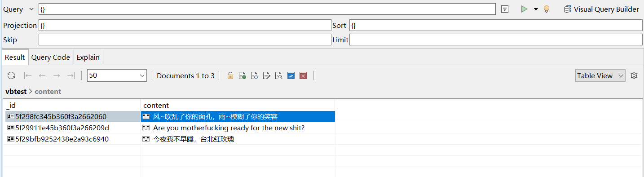Open the result settings gear

(634, 75)
